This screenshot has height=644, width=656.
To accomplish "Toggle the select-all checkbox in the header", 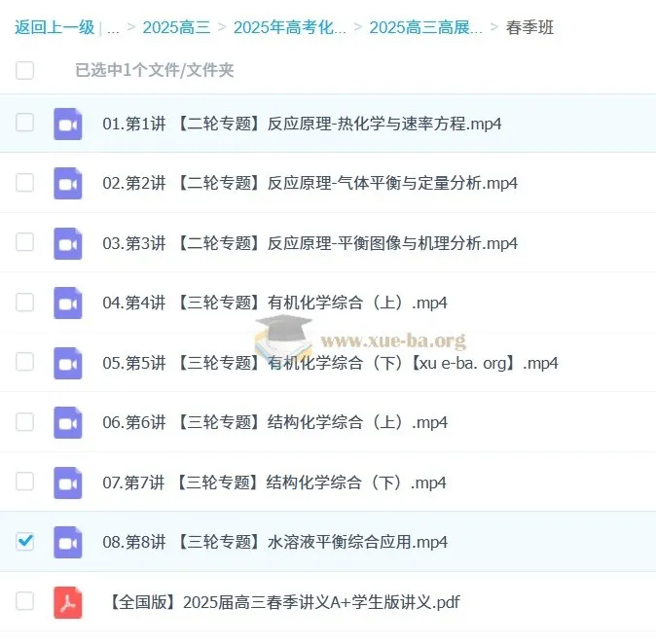I will 24,70.
